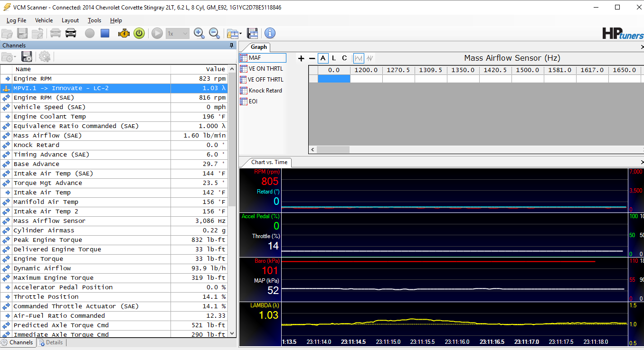644x350 pixels.
Task: Switch to the Details tab
Action: (50, 342)
